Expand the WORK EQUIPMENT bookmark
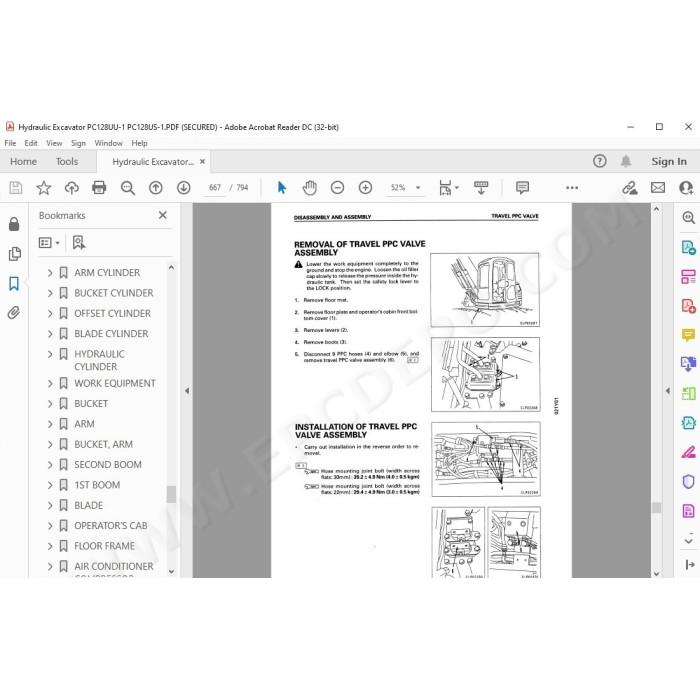Screen dimensions: 700x700 50,383
